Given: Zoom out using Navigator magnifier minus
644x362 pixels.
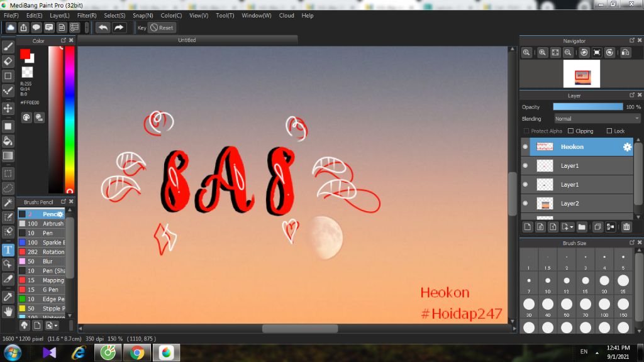Looking at the screenshot, I should [x=568, y=53].
